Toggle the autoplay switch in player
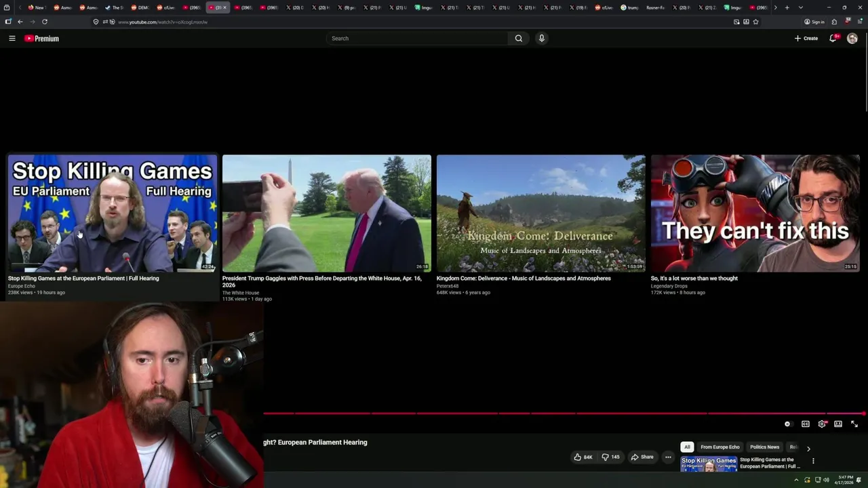This screenshot has width=868, height=488. click(x=787, y=424)
